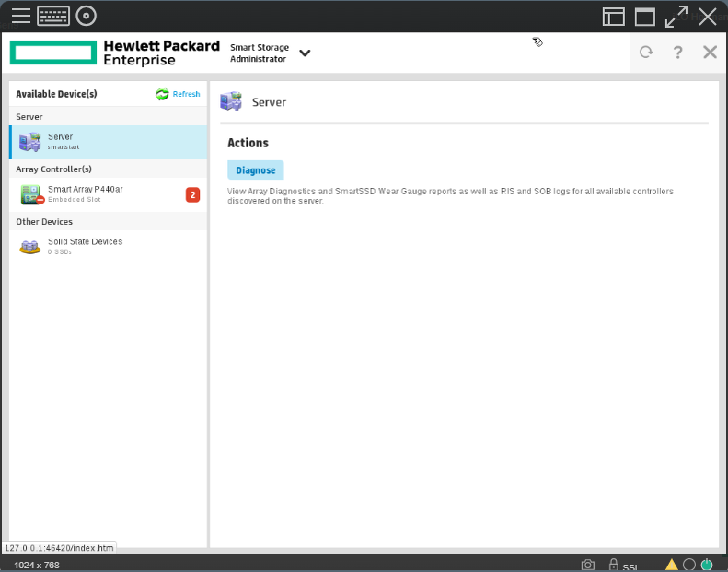Click the yellow warning triangle status icon

671,565
